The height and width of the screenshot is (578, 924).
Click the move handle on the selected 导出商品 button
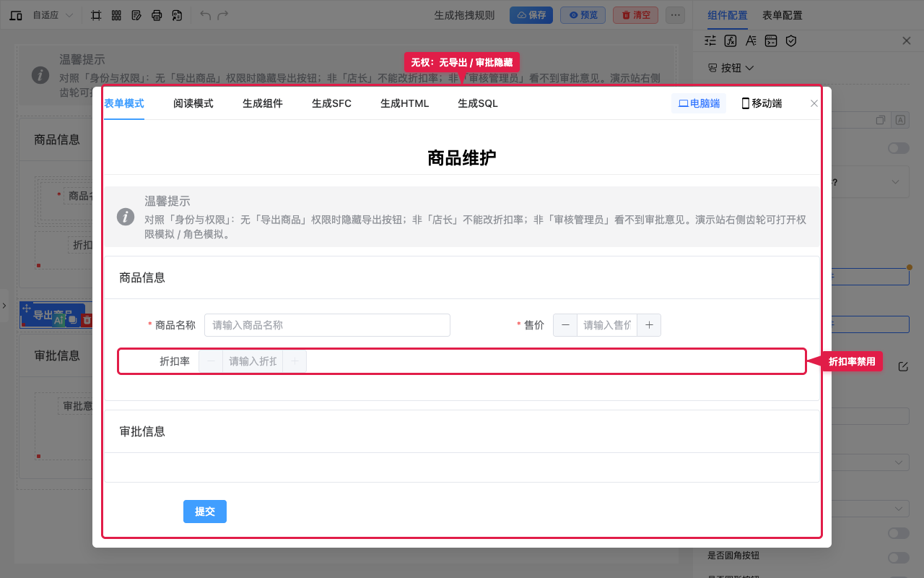27,309
